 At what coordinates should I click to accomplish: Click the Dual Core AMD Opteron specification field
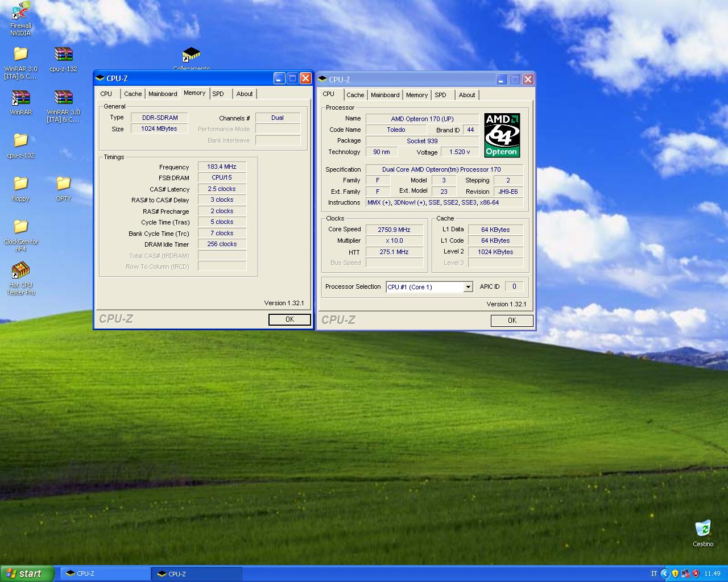444,169
